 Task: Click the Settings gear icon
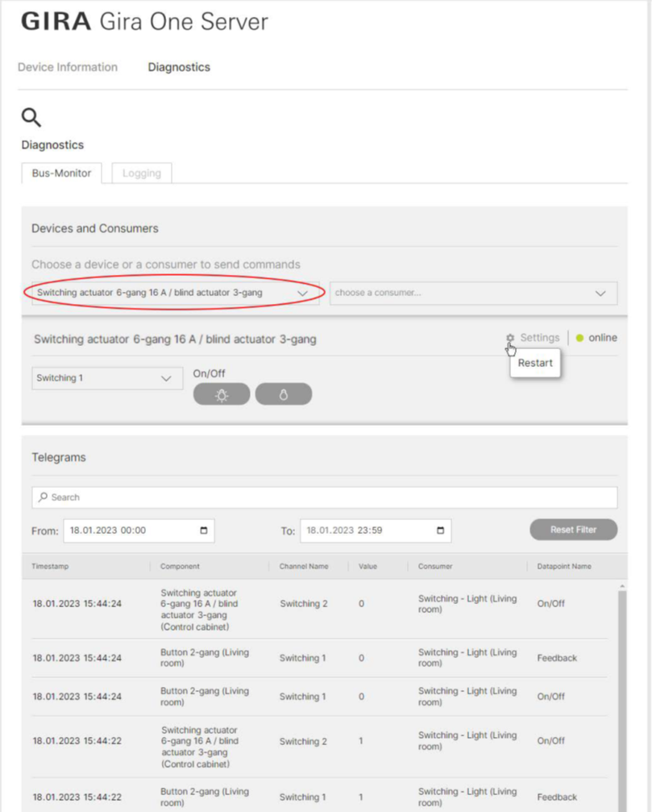coord(510,339)
